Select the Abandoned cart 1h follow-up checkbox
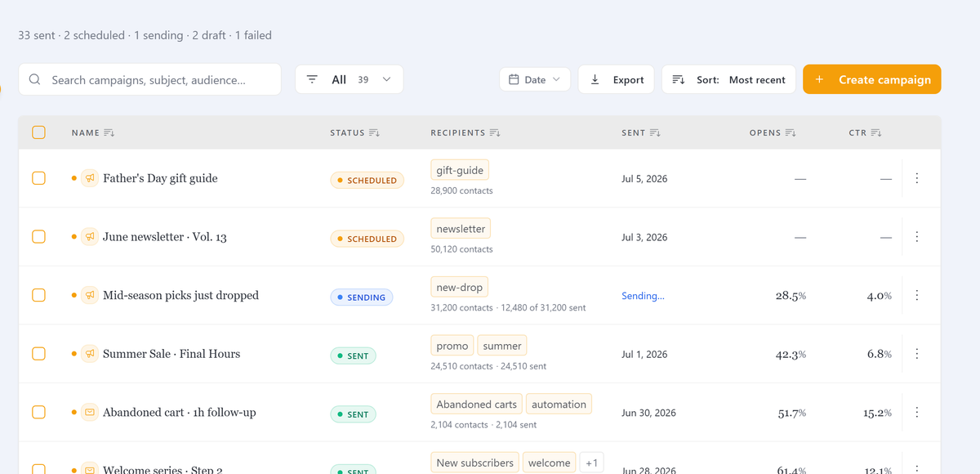 pos(38,413)
